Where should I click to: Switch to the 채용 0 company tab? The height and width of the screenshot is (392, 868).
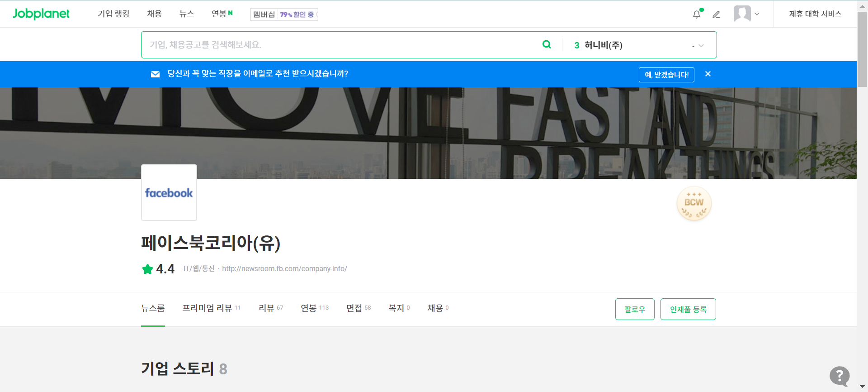click(438, 308)
